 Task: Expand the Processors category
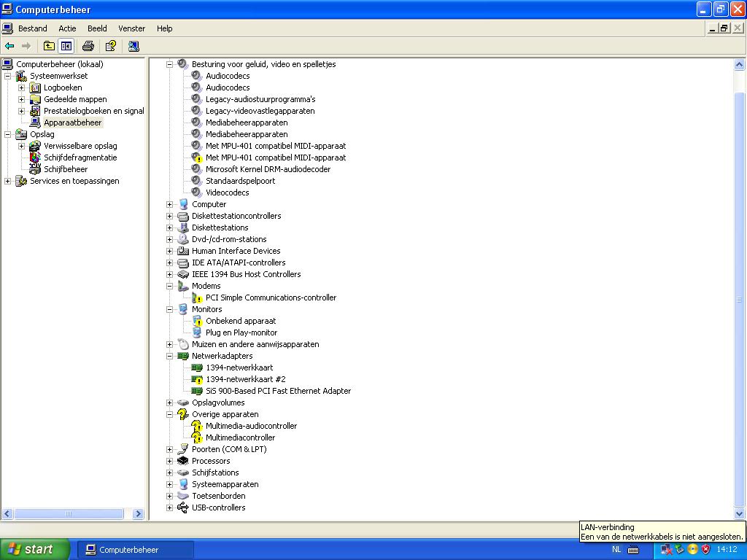[x=169, y=461]
